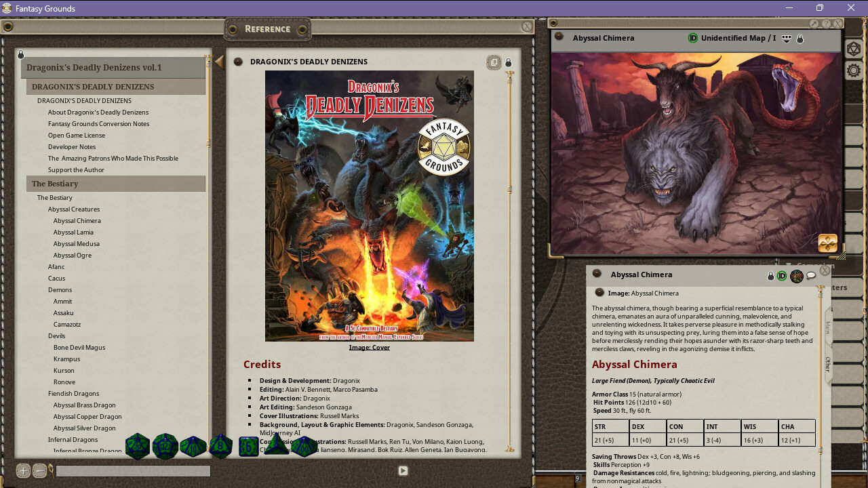Click the link button on Abyssal Chimera NPC header
868x488 pixels.
click(x=597, y=273)
